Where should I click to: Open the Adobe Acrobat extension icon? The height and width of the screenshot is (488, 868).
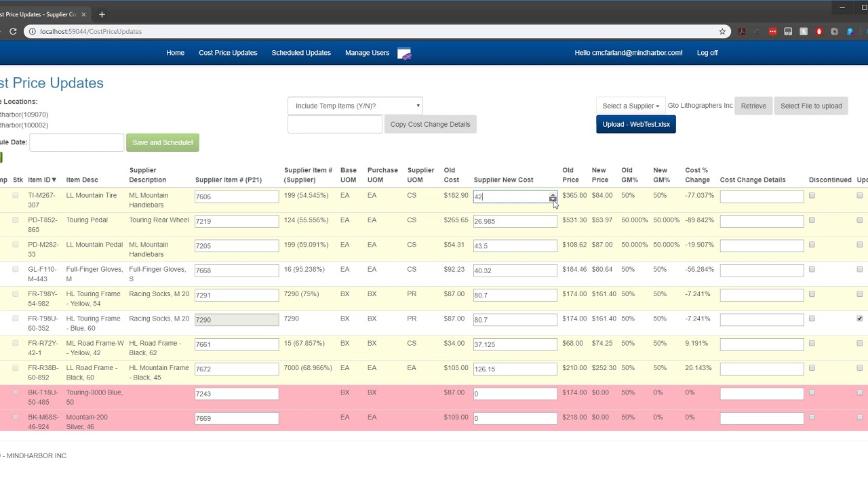point(742,31)
